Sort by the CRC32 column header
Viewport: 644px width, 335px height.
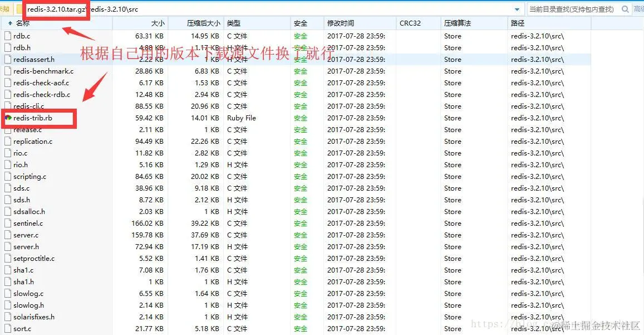(x=418, y=23)
